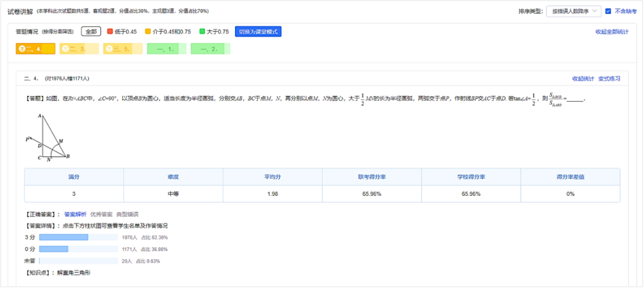Open 变式练习 link
The width and height of the screenshot is (644, 288).
point(609,79)
